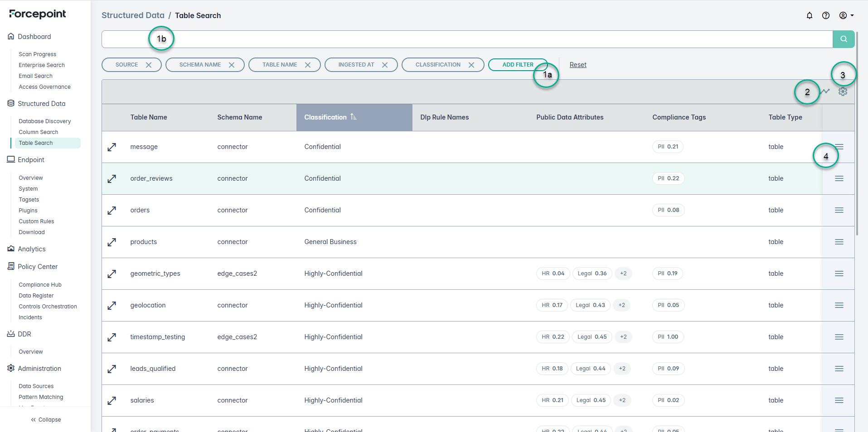Expand the order_reviews row details
The width and height of the screenshot is (868, 432).
[112, 179]
